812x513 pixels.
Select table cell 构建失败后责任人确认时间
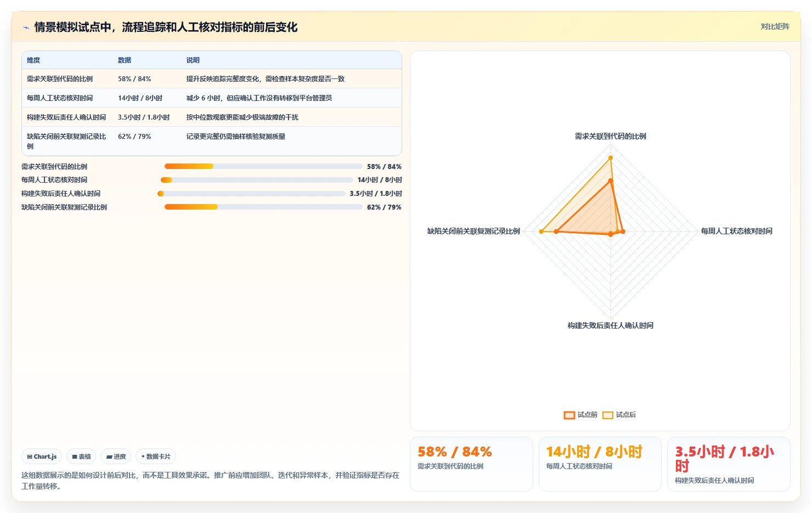pyautogui.click(x=66, y=117)
